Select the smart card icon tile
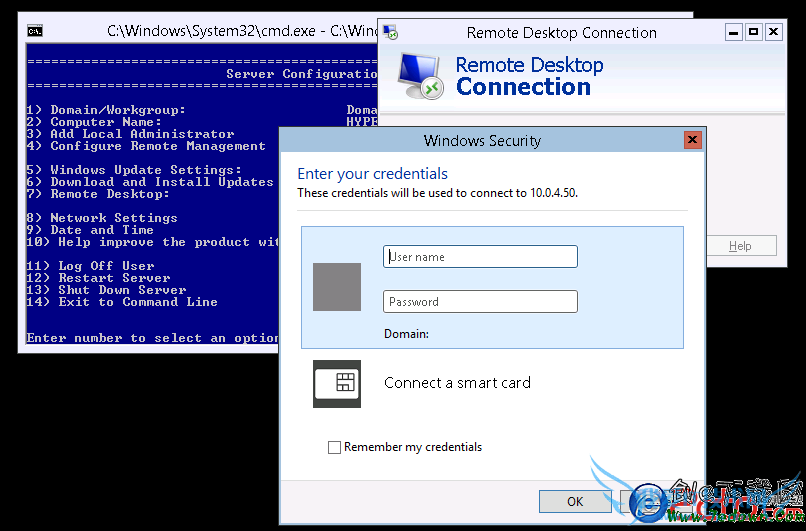 pos(337,383)
